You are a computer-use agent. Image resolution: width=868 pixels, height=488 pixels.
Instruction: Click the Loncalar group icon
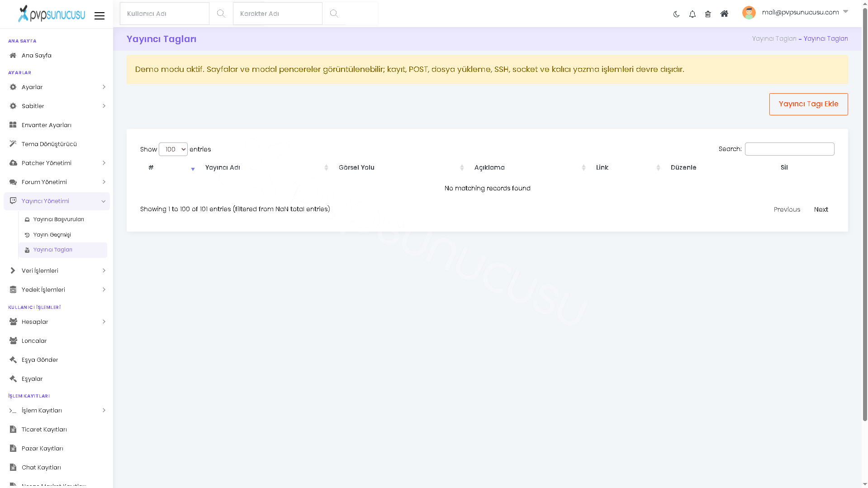coord(13,341)
